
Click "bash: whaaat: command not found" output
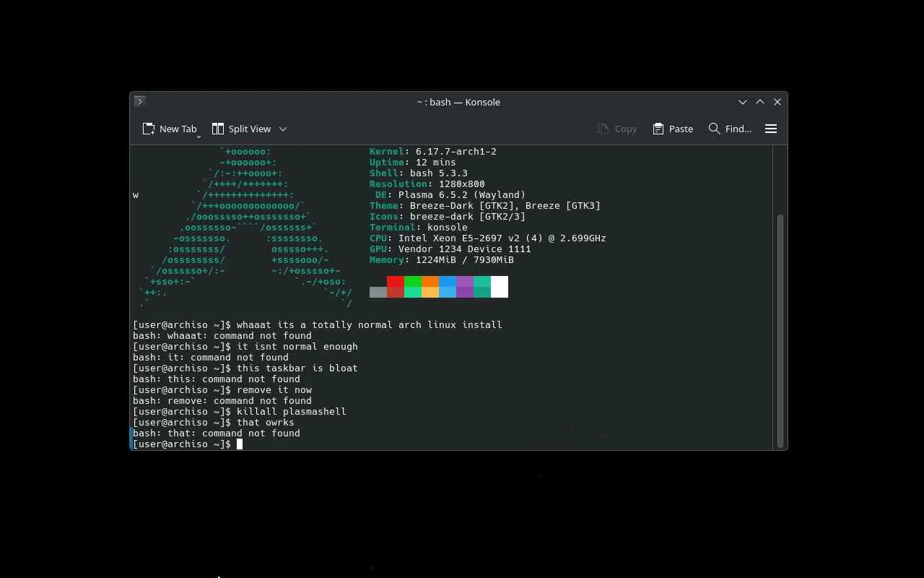(x=222, y=336)
